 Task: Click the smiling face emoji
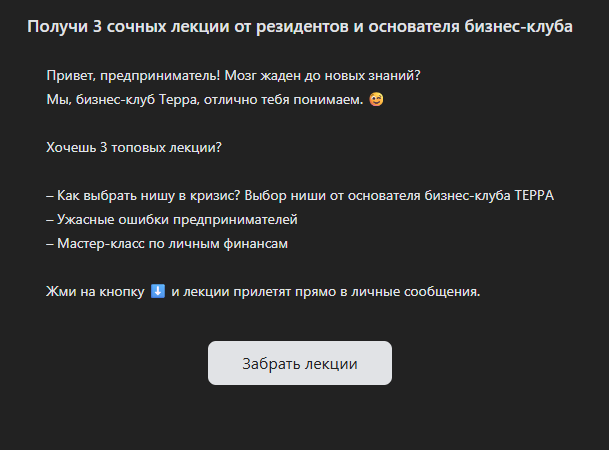tap(376, 100)
